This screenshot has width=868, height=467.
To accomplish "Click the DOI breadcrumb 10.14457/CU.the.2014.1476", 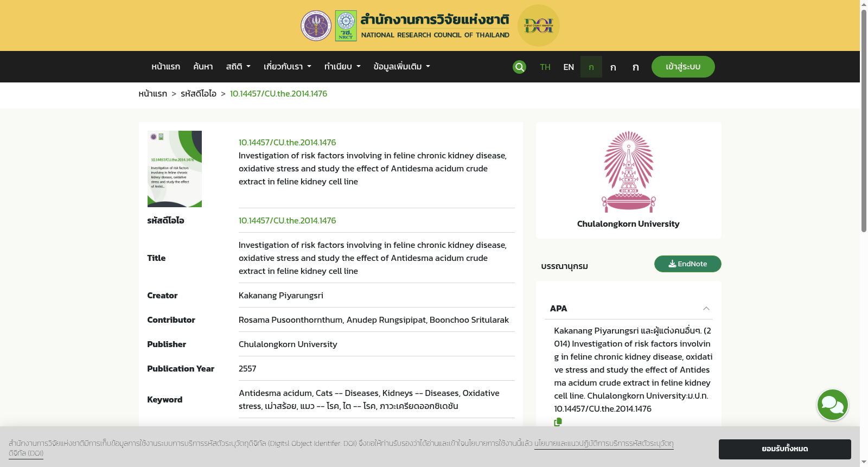I will pos(278,94).
